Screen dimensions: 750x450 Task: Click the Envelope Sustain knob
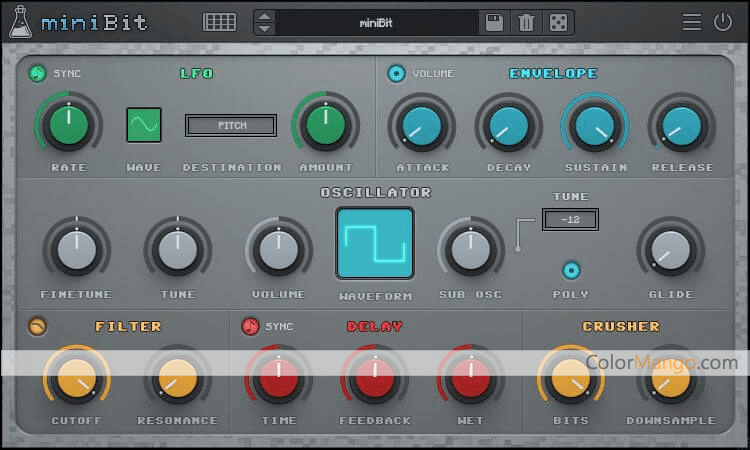click(x=595, y=126)
